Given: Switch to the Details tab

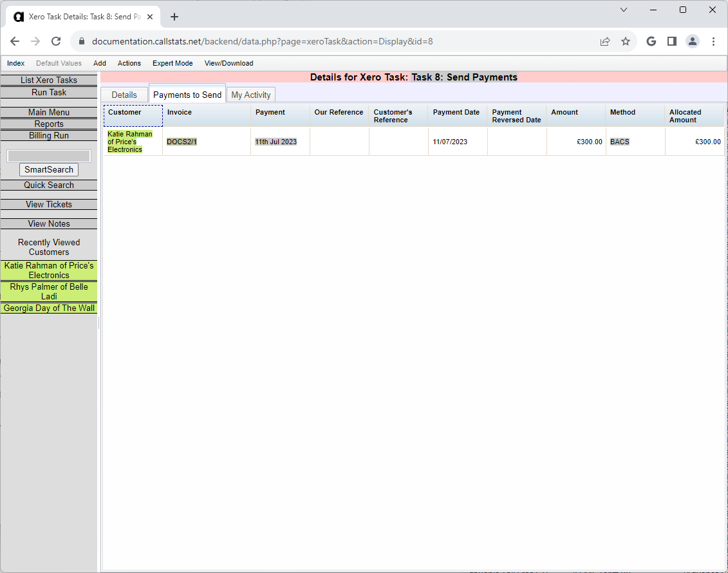Looking at the screenshot, I should (124, 95).
